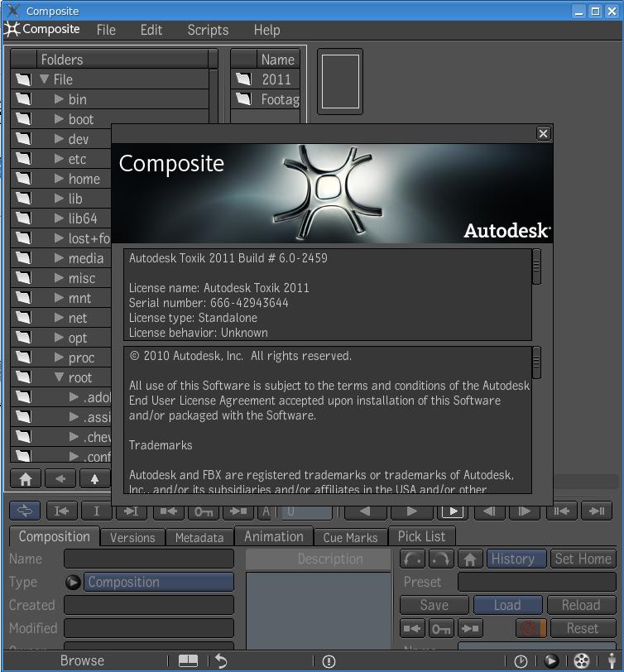The height and width of the screenshot is (672, 624).
Task: Expand the boot folder
Action: [x=59, y=119]
